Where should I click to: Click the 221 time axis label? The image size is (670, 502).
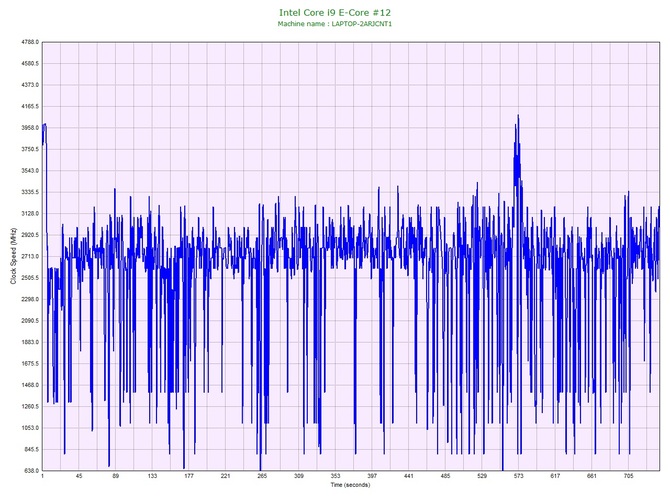click(x=226, y=476)
